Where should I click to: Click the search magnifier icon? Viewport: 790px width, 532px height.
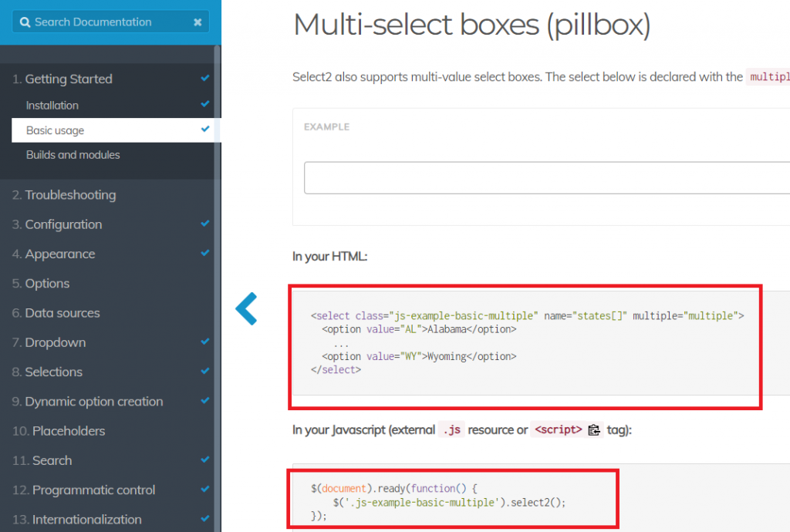(25, 22)
